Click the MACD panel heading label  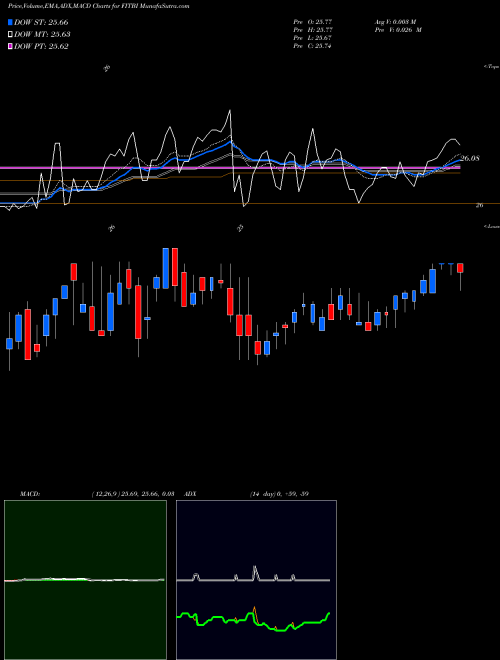tap(30, 494)
